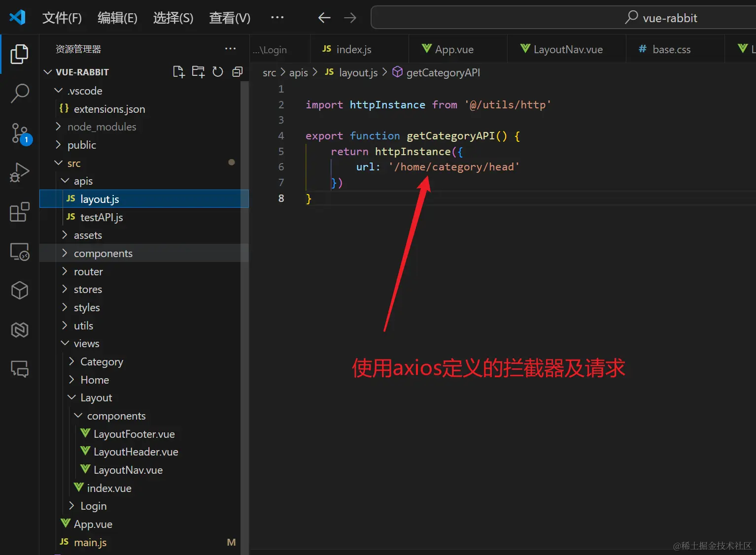Collapse the VUE-RABBIT root section

click(x=48, y=72)
